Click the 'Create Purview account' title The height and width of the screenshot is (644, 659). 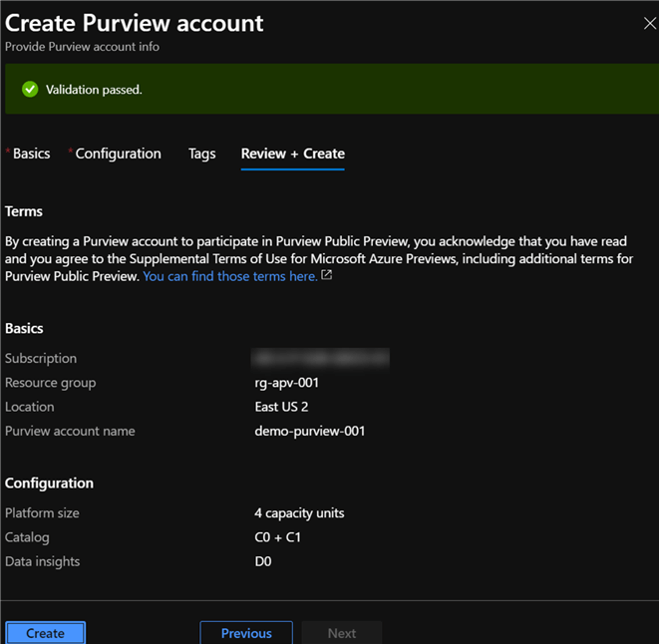pos(135,22)
